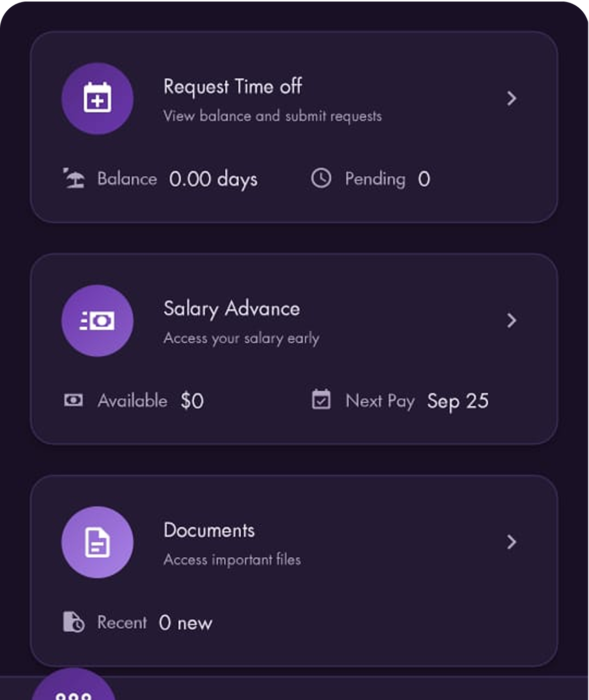Tap the Sep 25 next pay date
The width and height of the screenshot is (589, 700).
(458, 401)
